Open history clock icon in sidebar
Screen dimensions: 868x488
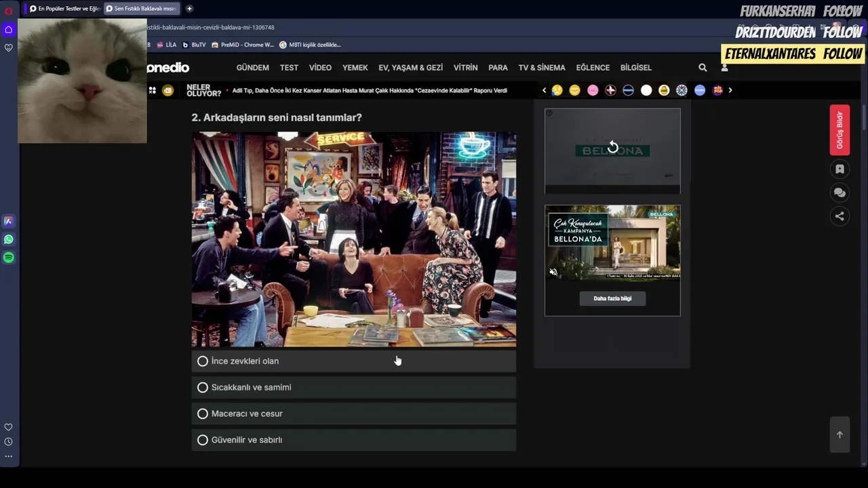tap(8, 442)
